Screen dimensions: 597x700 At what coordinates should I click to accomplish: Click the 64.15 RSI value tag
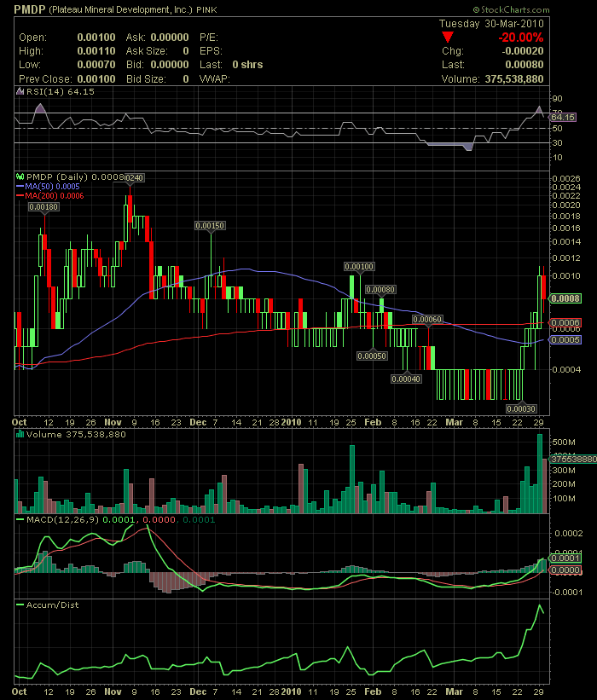click(565, 117)
